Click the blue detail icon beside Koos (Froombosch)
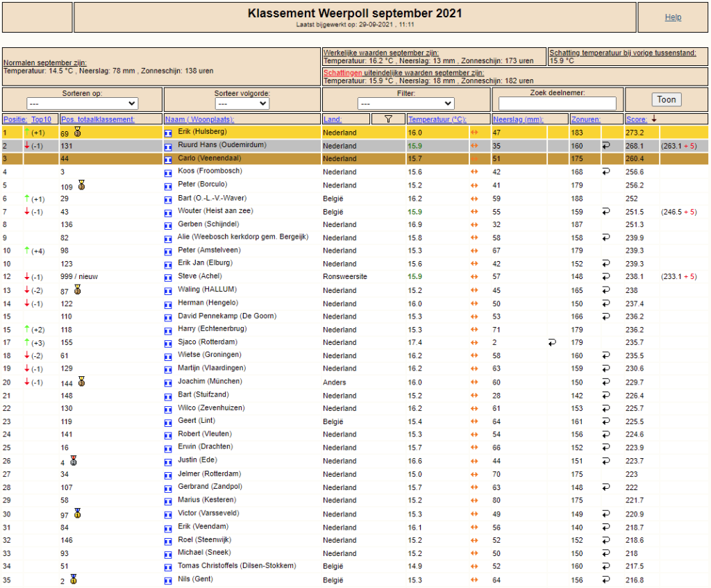The width and height of the screenshot is (711, 588). pos(168,173)
